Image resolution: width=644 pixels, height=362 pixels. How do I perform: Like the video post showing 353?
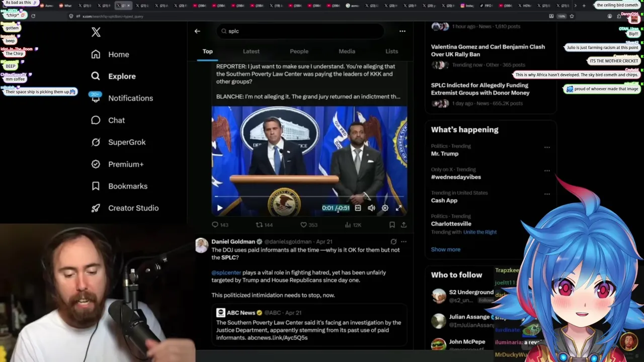308,225
